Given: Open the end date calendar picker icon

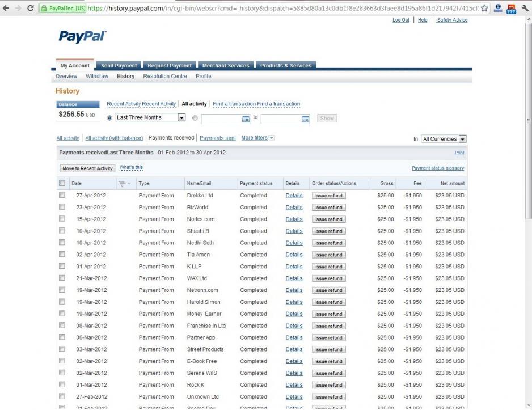Looking at the screenshot, I should pos(305,119).
